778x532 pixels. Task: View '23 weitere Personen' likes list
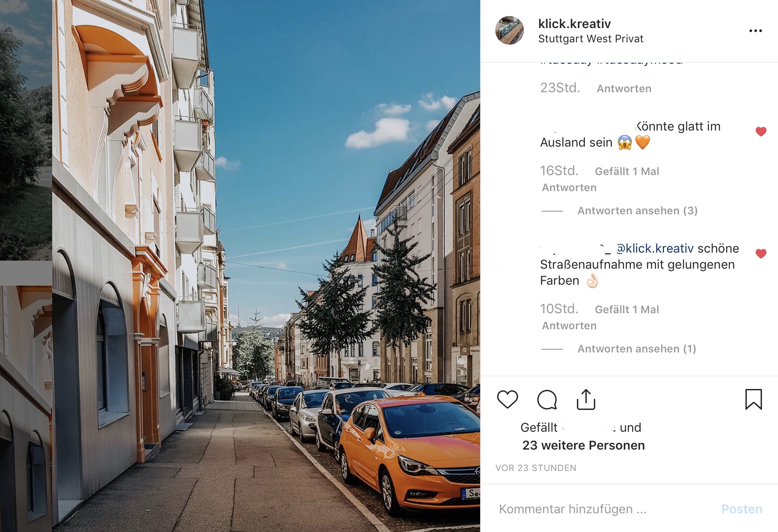583,445
